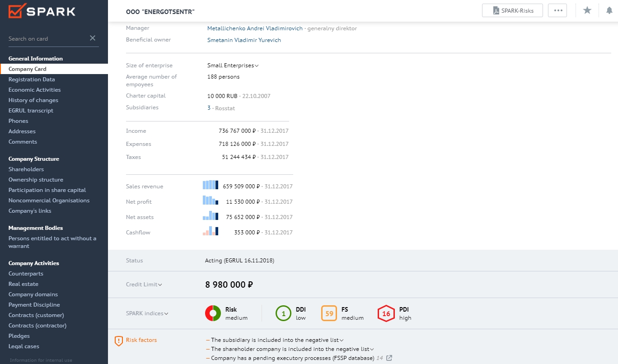Click the SPARK-Risks button
The image size is (618, 364).
point(512,10)
